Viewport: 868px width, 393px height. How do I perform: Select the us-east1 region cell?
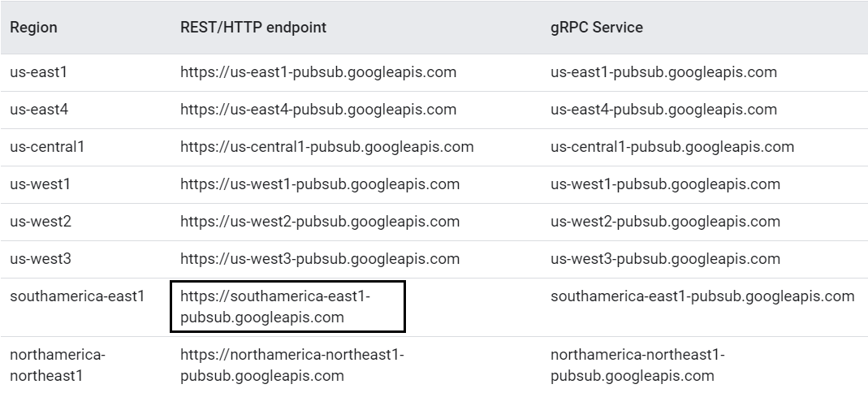click(x=38, y=72)
